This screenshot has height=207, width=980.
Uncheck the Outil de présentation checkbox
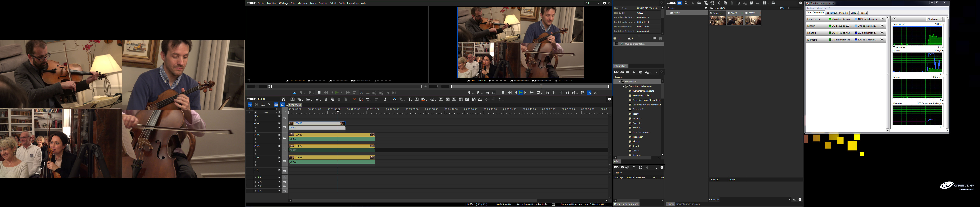(617, 44)
